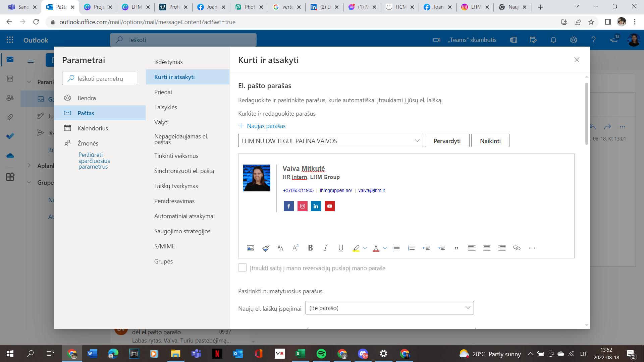
Task: Open the Taisyklės settings section
Action: tap(165, 107)
